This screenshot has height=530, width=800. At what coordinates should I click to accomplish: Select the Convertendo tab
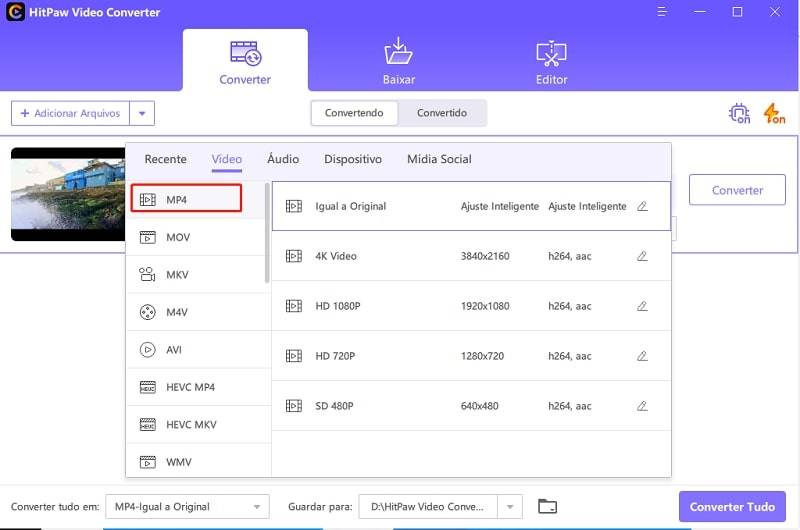click(x=354, y=113)
